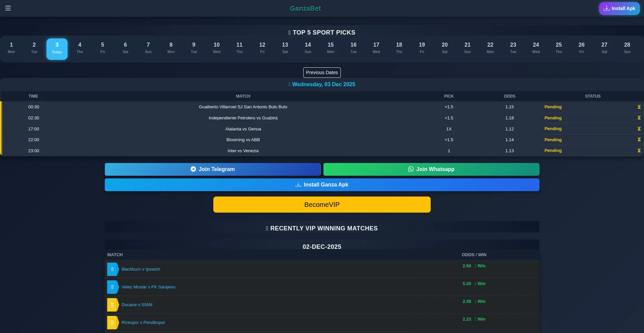Screen dimensions: 644x333
Task: Click the yellow badge beside Douane v SNIM
Action: pyautogui.click(x=112, y=305)
